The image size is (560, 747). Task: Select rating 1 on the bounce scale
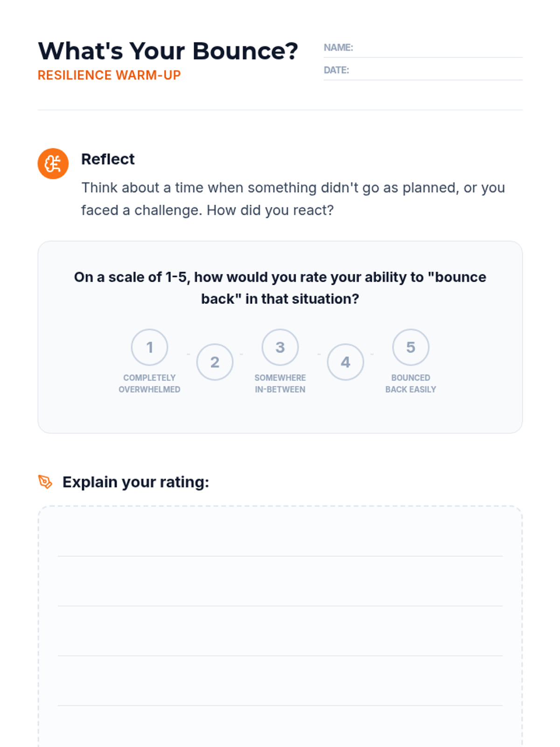coord(149,347)
